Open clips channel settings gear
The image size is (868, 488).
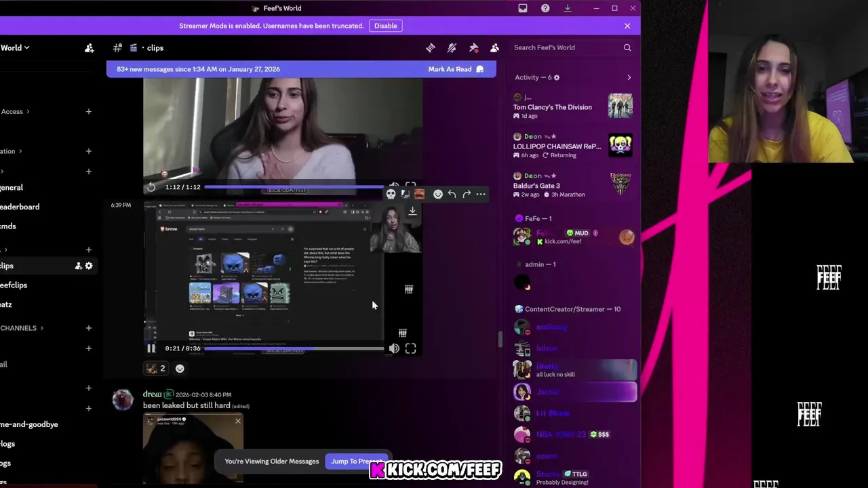pyautogui.click(x=89, y=266)
